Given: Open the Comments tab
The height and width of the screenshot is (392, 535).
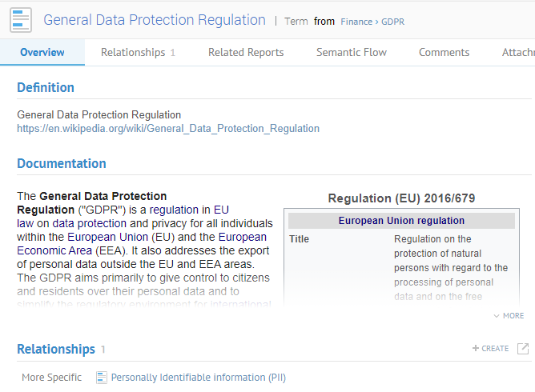Looking at the screenshot, I should click(x=444, y=53).
